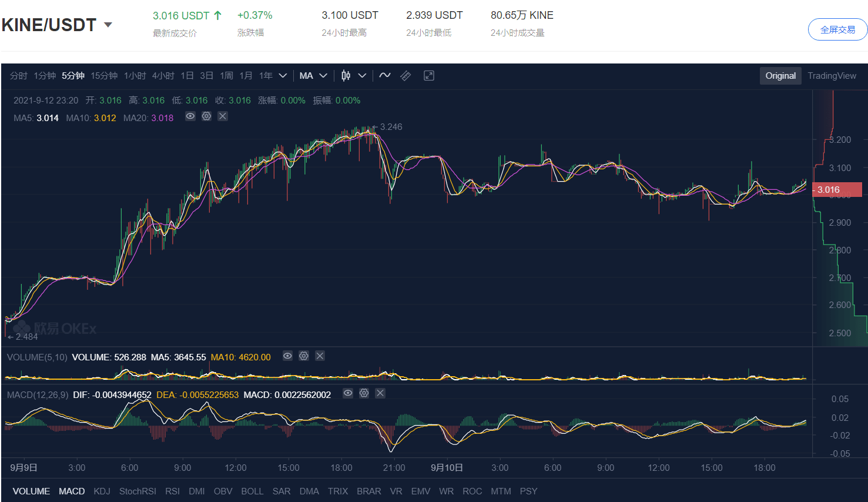Toggle VOLUME indicator visibility eye icon
868x502 pixels.
(287, 356)
